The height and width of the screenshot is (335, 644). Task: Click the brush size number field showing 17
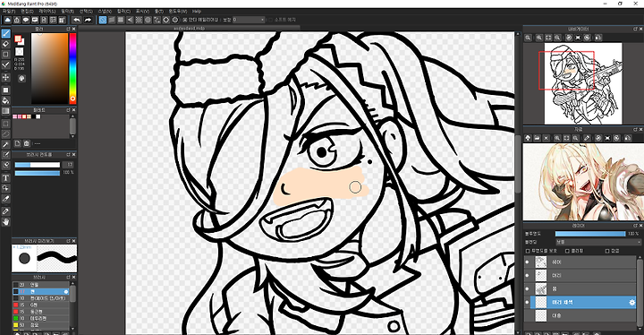(x=68, y=165)
